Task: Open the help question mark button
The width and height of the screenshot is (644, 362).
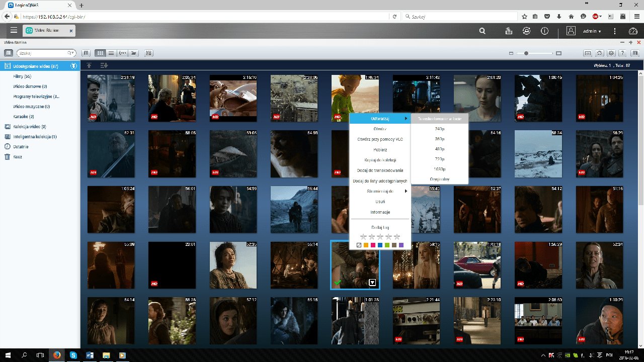Action: [623, 53]
